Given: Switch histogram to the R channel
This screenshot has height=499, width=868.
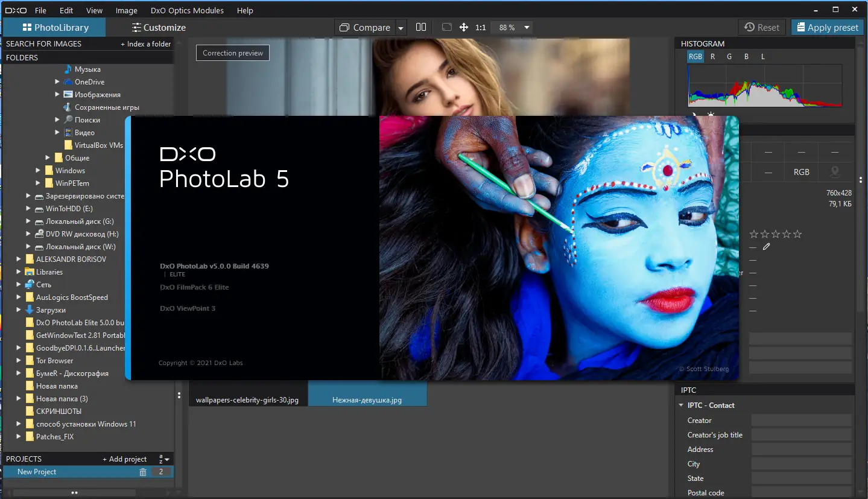Looking at the screenshot, I should [712, 56].
